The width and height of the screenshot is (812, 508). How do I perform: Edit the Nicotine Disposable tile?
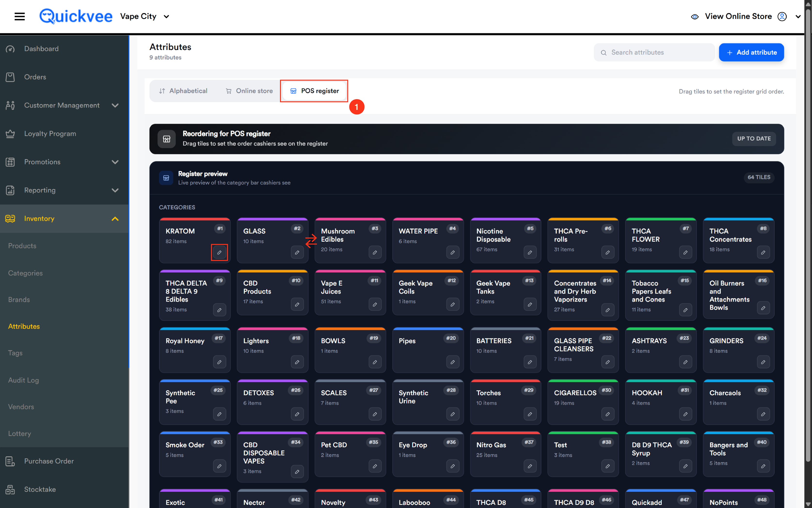(x=530, y=252)
